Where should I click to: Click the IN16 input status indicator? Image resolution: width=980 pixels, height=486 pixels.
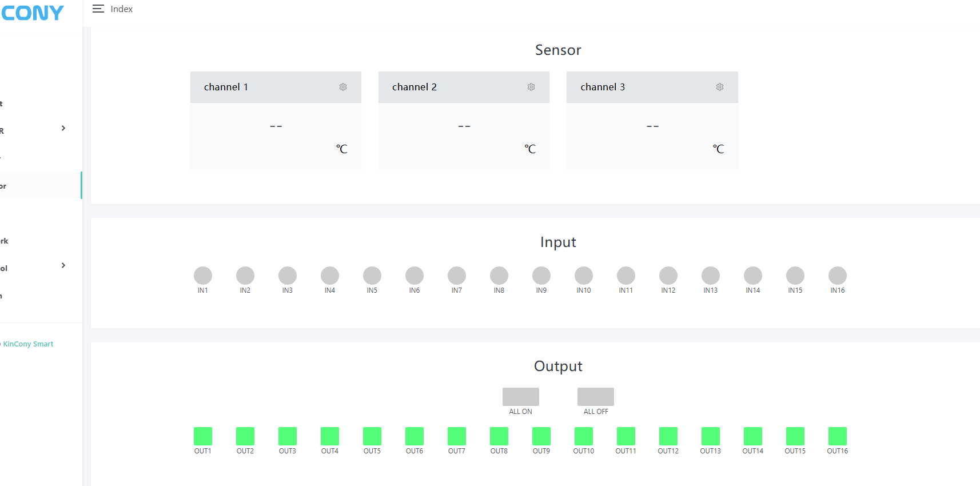pyautogui.click(x=838, y=276)
